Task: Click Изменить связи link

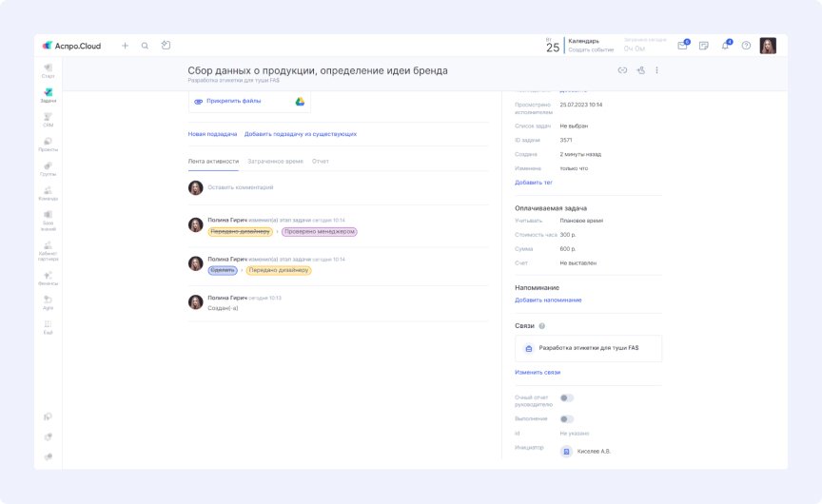Action: coord(538,373)
